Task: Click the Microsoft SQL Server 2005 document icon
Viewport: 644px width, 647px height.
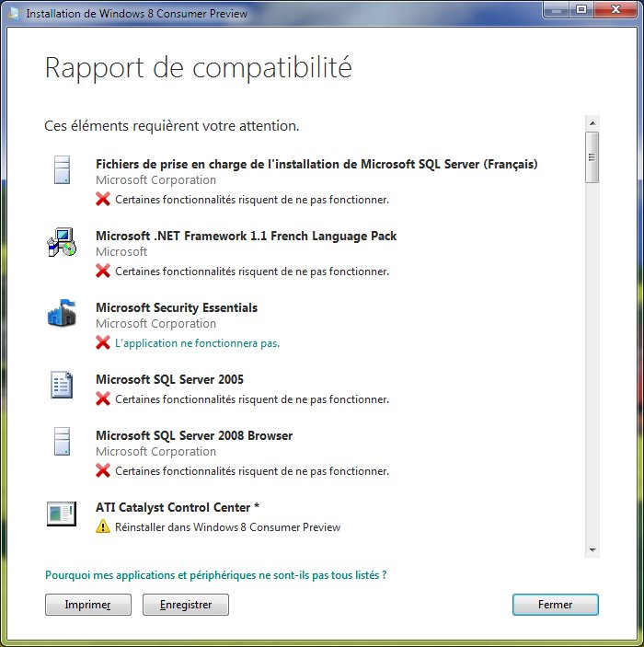Action: tap(62, 385)
